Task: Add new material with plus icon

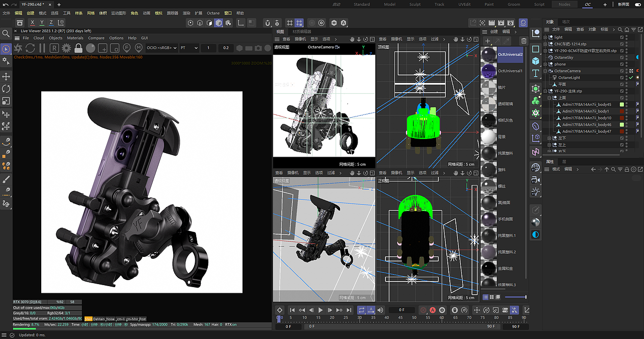Action: [x=487, y=41]
